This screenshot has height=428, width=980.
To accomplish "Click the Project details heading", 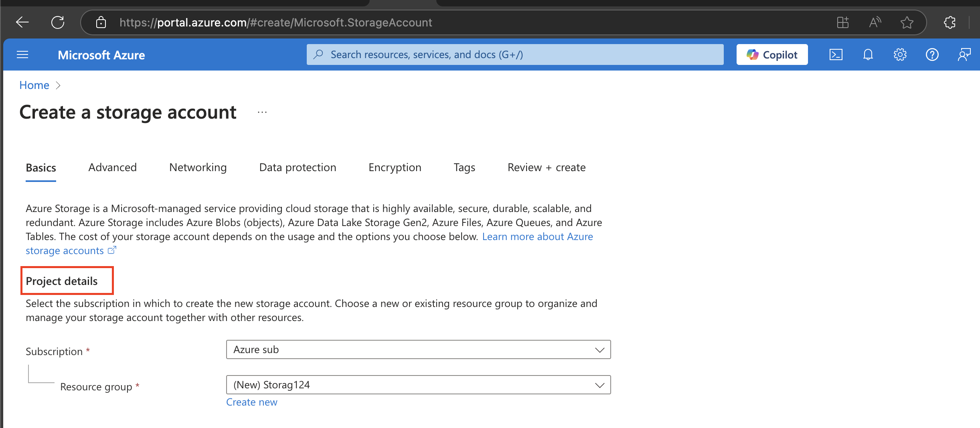I will (x=62, y=281).
